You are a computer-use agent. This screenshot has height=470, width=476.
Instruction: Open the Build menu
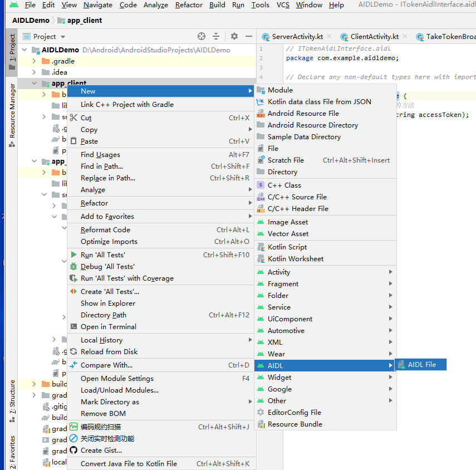click(217, 5)
